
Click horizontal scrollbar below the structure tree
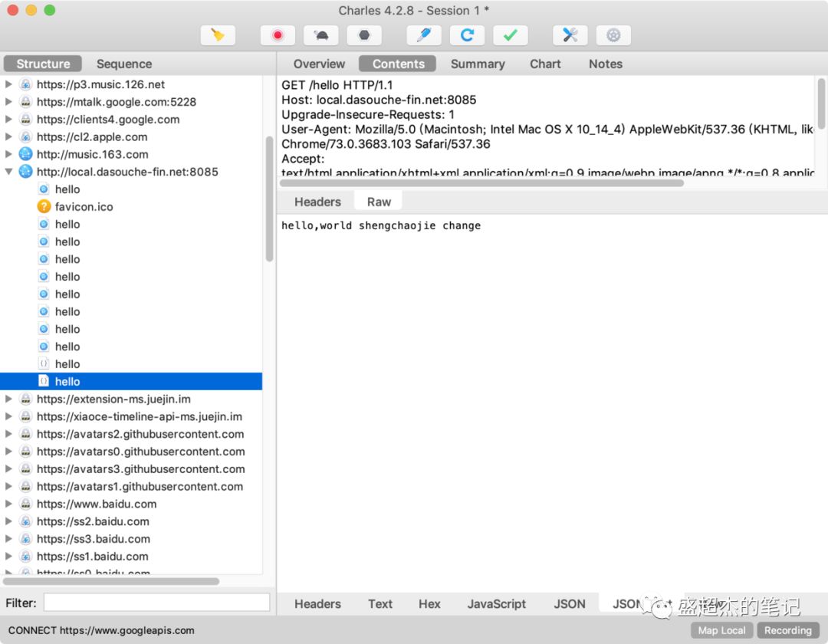[111, 581]
